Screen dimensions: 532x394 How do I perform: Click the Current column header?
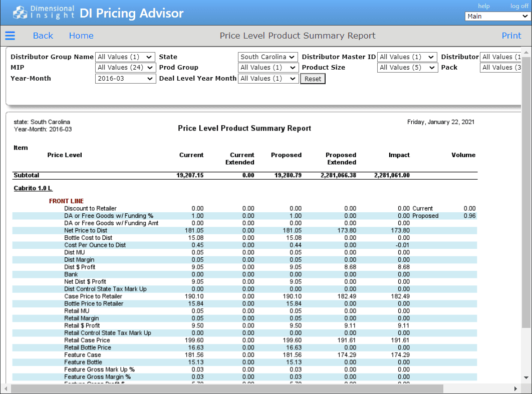coord(191,155)
